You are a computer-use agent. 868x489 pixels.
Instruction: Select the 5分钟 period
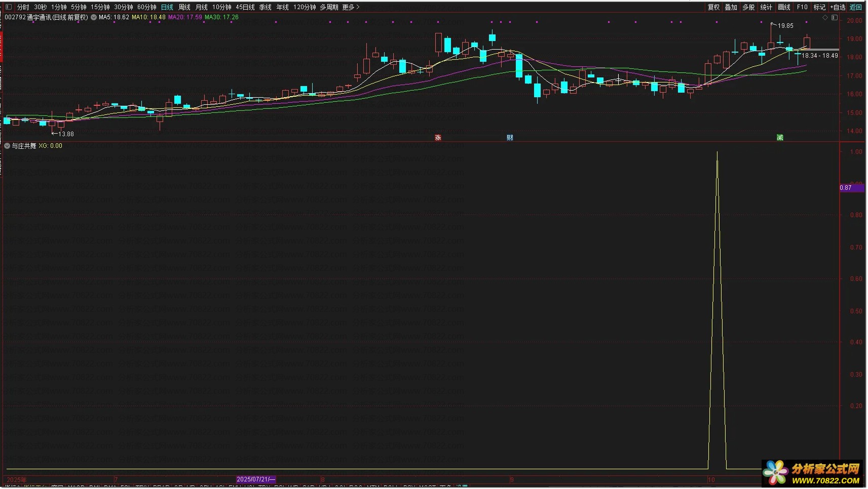(x=79, y=7)
